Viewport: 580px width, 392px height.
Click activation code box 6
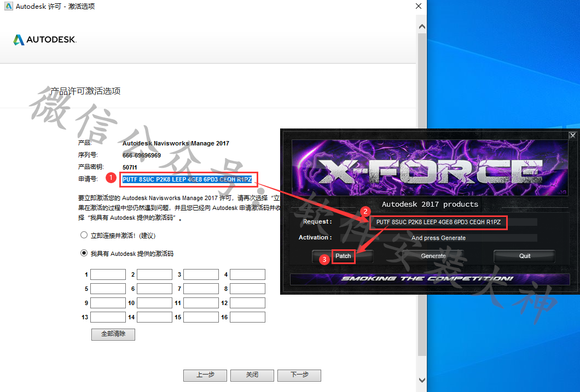coord(155,289)
